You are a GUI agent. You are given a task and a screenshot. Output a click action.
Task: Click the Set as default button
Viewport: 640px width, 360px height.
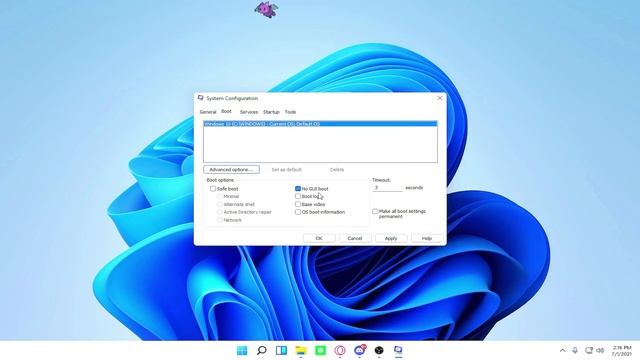coord(287,169)
